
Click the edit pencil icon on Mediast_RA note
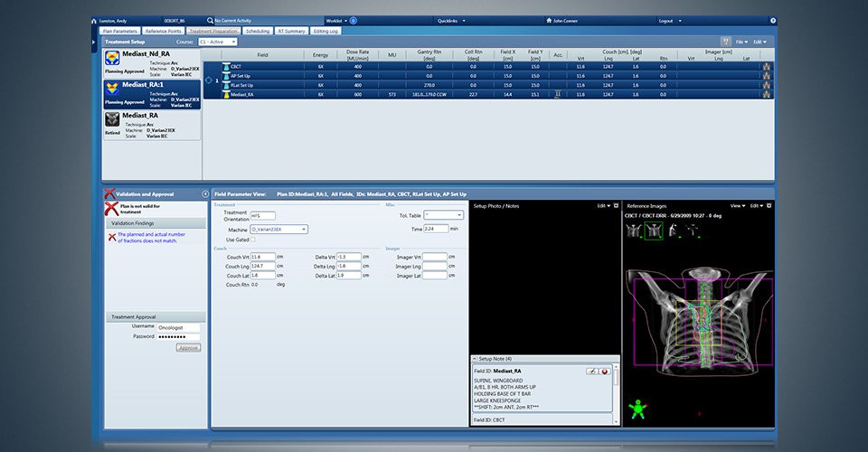click(591, 372)
